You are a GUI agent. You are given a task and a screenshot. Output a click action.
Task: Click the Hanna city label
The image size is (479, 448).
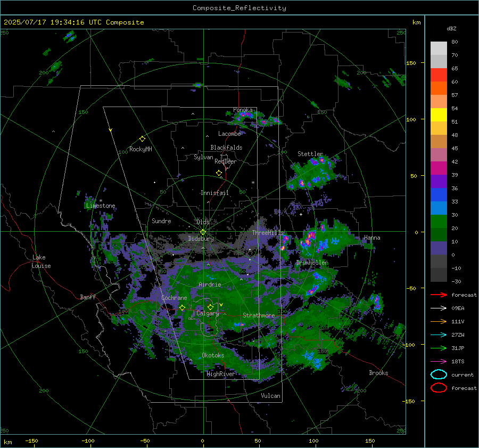(372, 238)
